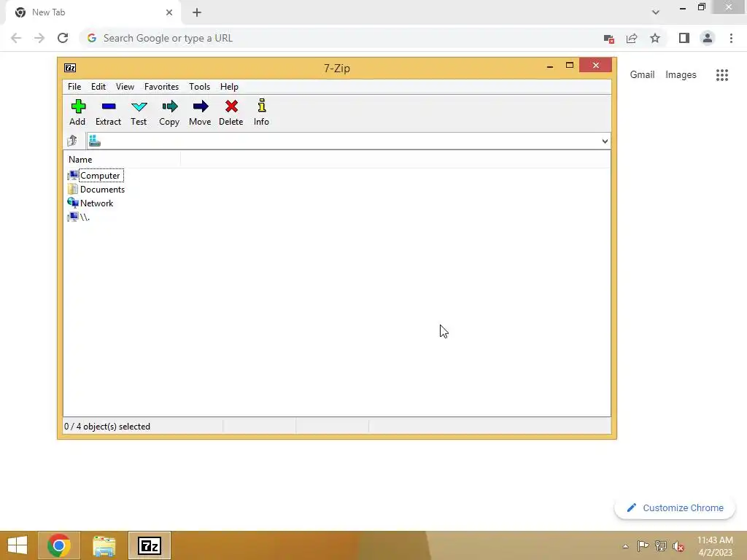Reload the Chrome page
Viewport: 747px width, 560px height.
tap(63, 38)
